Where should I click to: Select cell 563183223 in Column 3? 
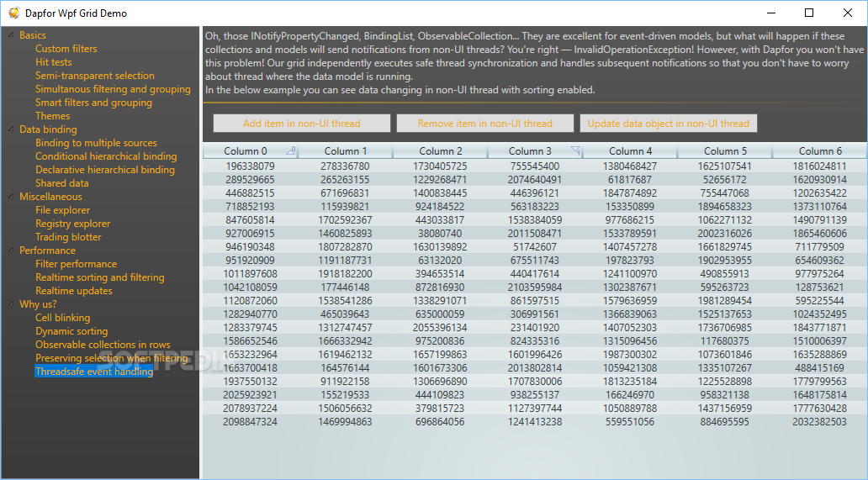click(535, 206)
